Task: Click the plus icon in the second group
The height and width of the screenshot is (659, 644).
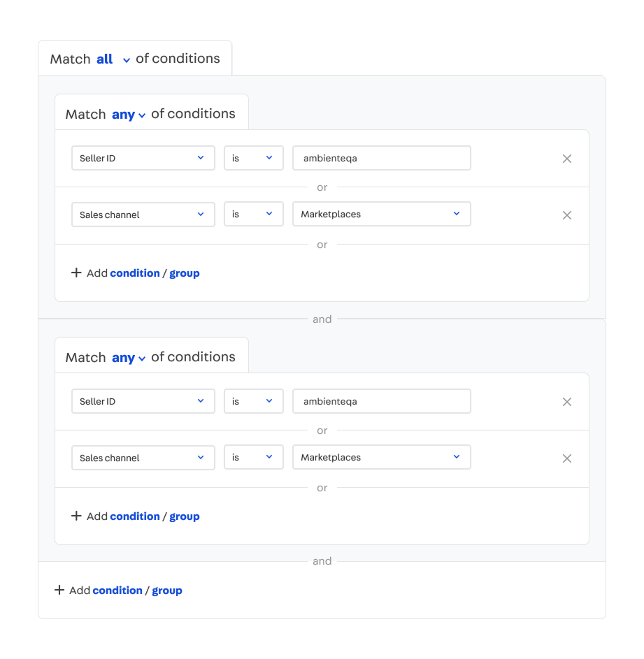Action: pyautogui.click(x=76, y=516)
